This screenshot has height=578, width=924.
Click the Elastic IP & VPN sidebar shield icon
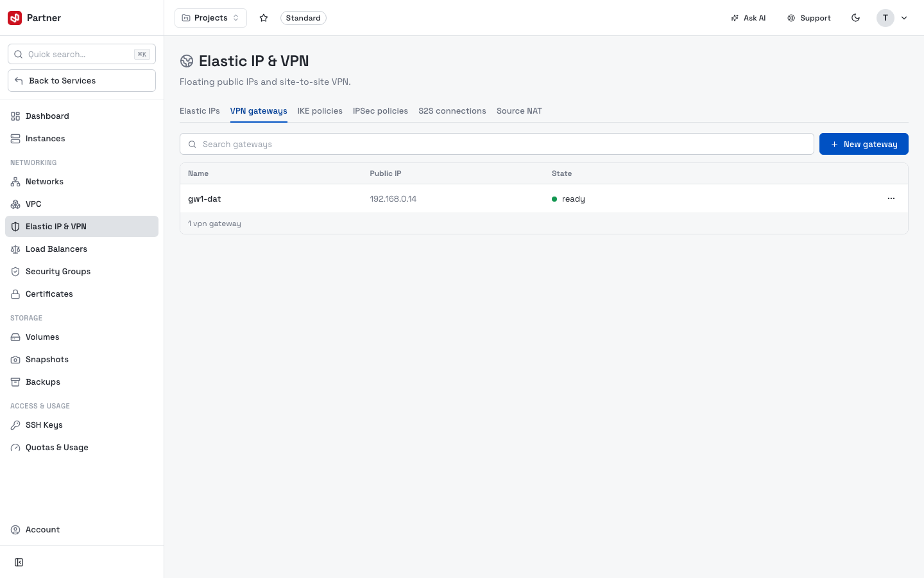(15, 227)
